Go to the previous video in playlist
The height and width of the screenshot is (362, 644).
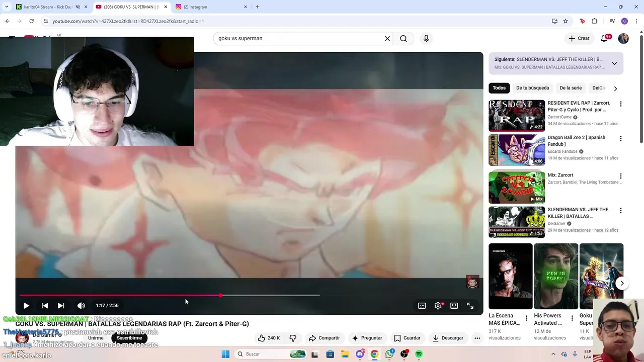(x=45, y=305)
